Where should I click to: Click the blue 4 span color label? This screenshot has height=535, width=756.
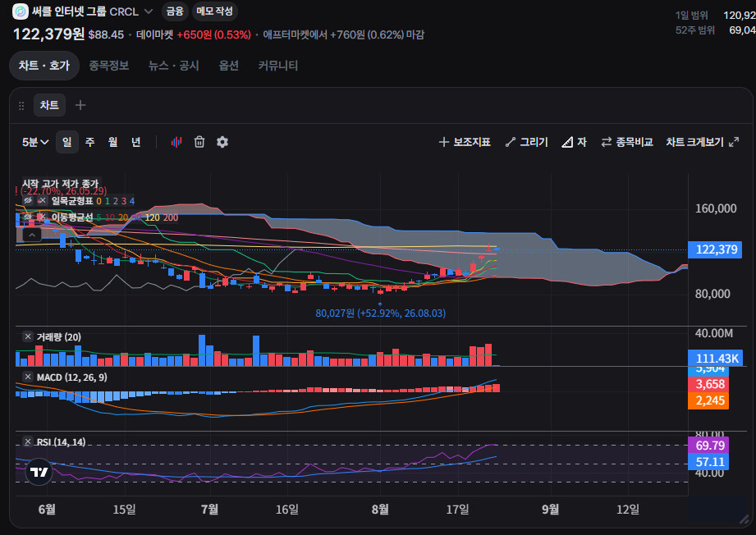click(x=132, y=201)
